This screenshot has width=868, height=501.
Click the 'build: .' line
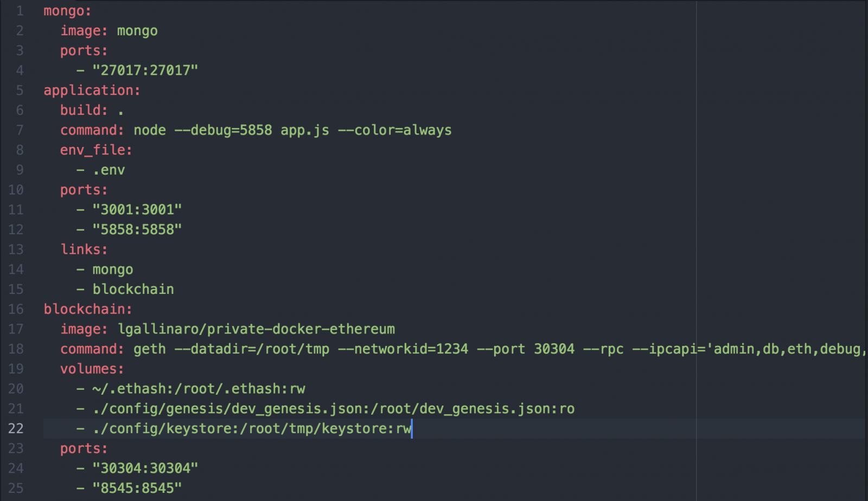pos(92,110)
